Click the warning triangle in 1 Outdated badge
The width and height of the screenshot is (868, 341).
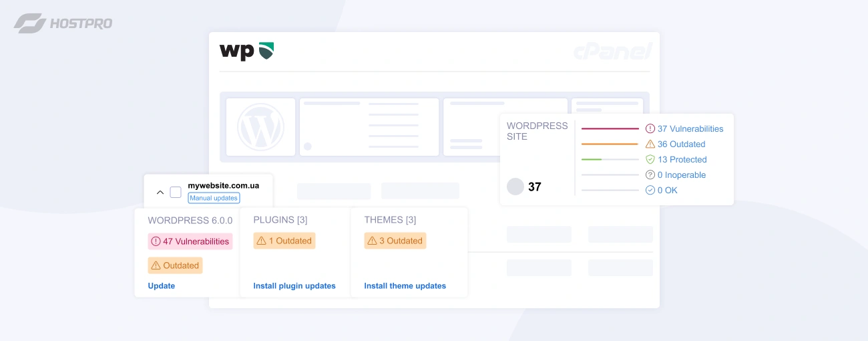[x=261, y=241]
